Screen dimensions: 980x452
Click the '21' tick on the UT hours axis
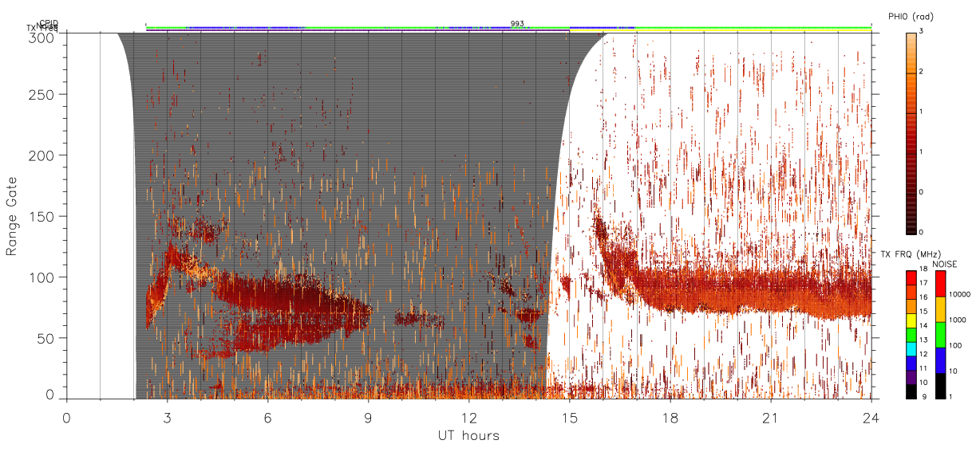pos(770,419)
